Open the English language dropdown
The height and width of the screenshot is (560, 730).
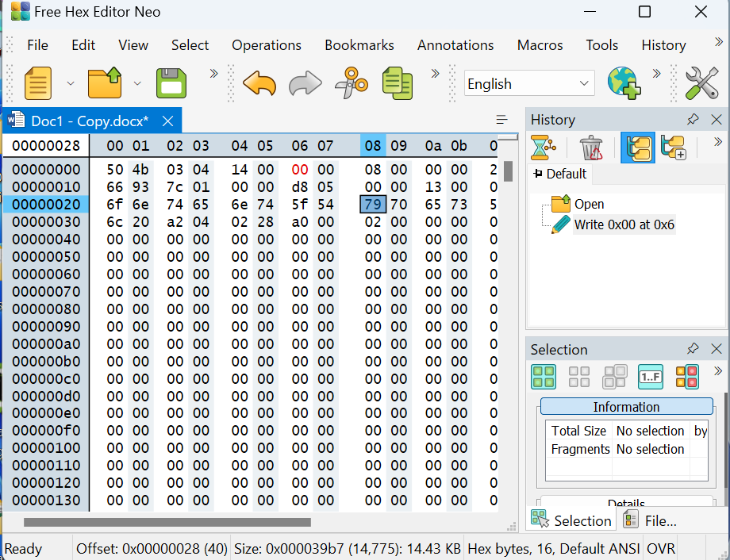[x=529, y=82]
